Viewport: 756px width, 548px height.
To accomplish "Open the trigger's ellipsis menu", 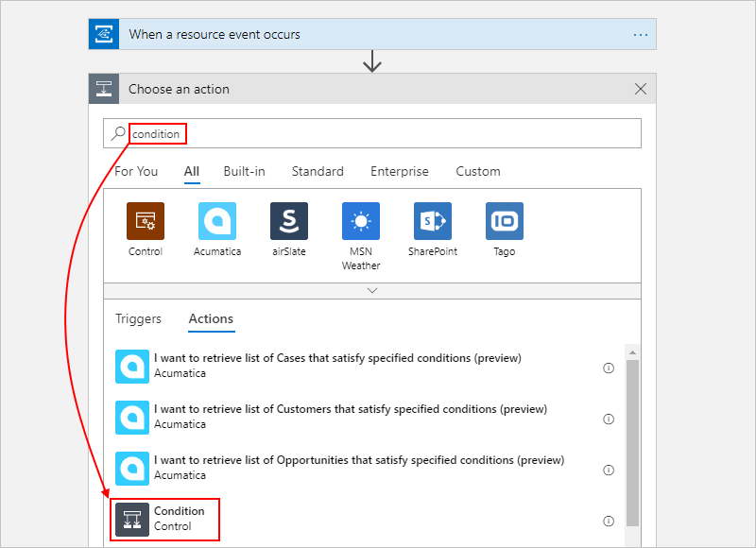I will (641, 35).
